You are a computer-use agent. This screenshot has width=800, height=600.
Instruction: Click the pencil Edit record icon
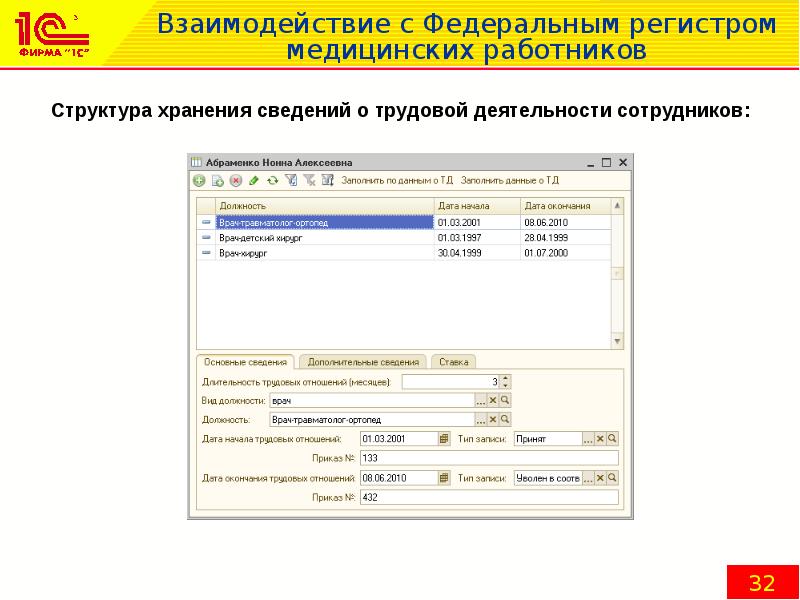coord(254,181)
